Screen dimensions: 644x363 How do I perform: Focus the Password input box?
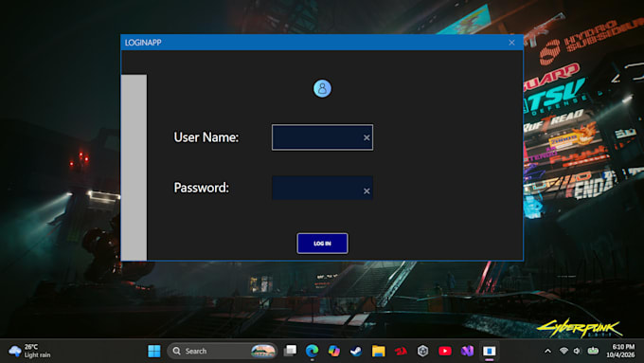pyautogui.click(x=322, y=188)
